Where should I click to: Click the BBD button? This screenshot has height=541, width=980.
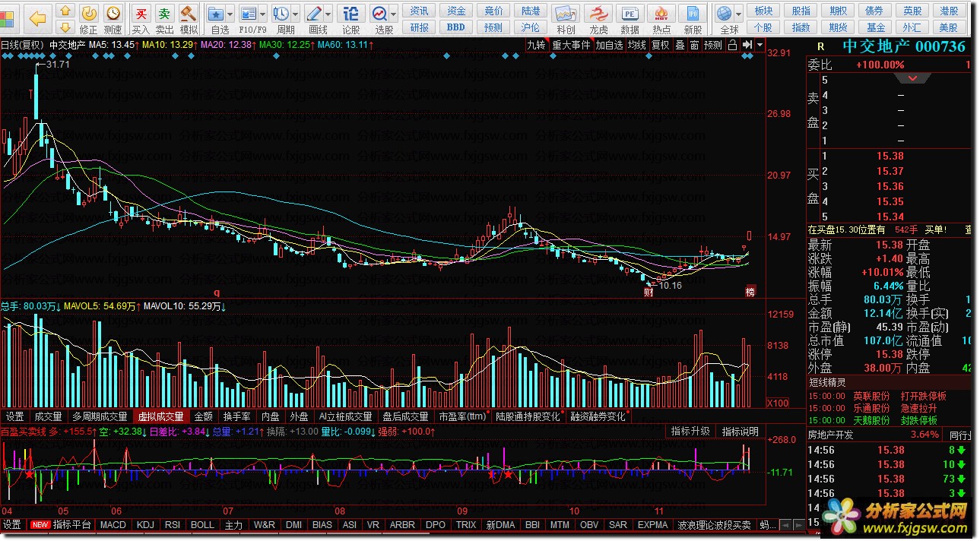[x=455, y=27]
